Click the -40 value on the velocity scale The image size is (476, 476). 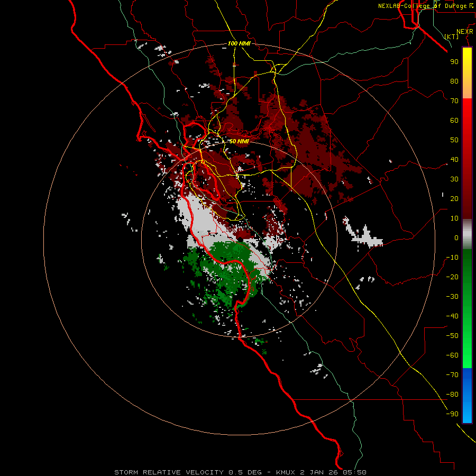[452, 316]
